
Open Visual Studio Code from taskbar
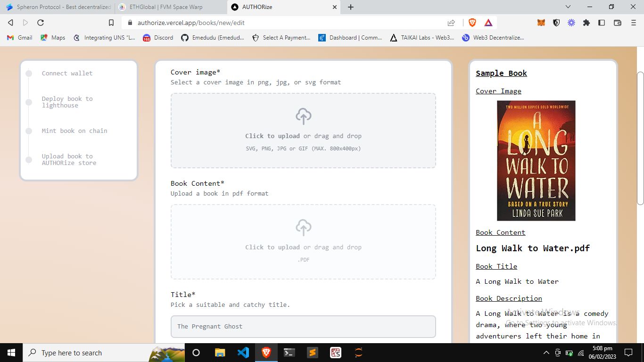coord(243,353)
